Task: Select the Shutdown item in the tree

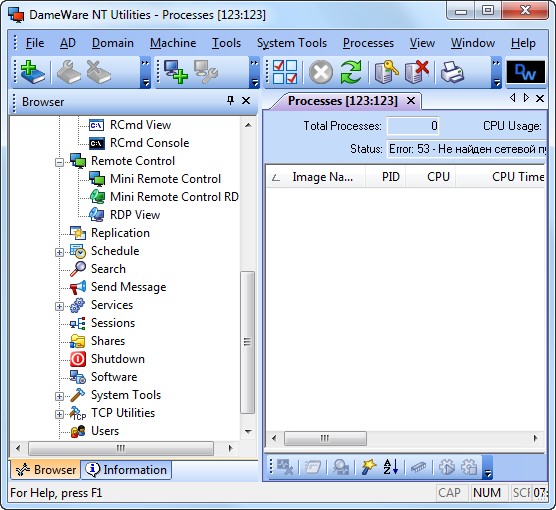Action: 118,359
